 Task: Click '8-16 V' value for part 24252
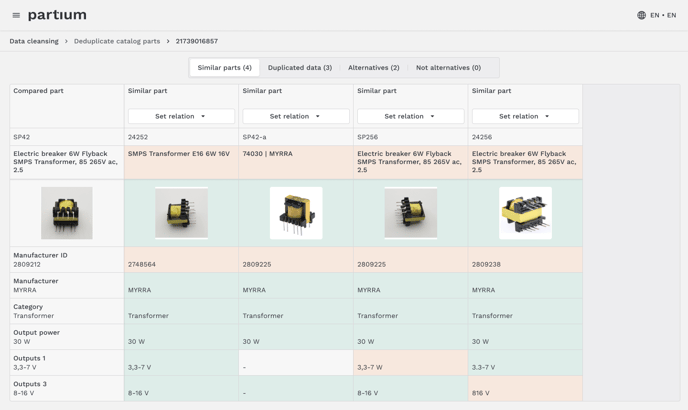pyautogui.click(x=138, y=393)
